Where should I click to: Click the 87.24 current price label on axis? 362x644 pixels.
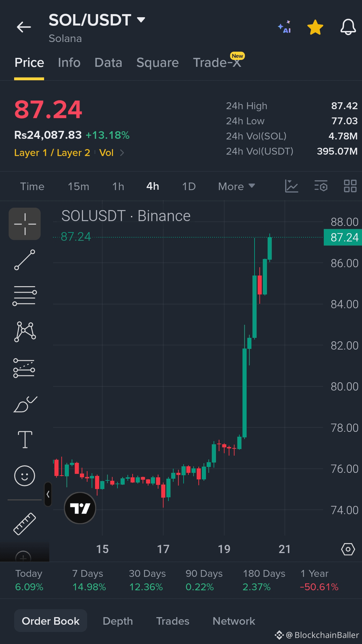point(343,237)
